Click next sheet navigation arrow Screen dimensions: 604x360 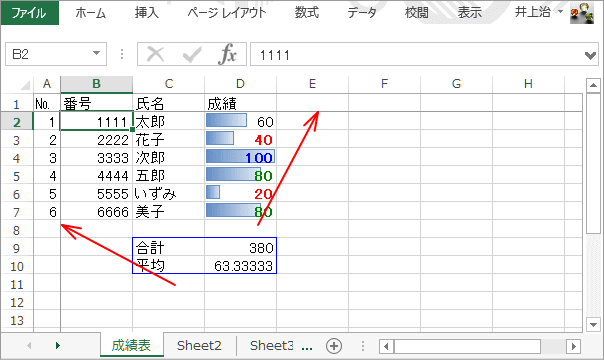click(58, 345)
